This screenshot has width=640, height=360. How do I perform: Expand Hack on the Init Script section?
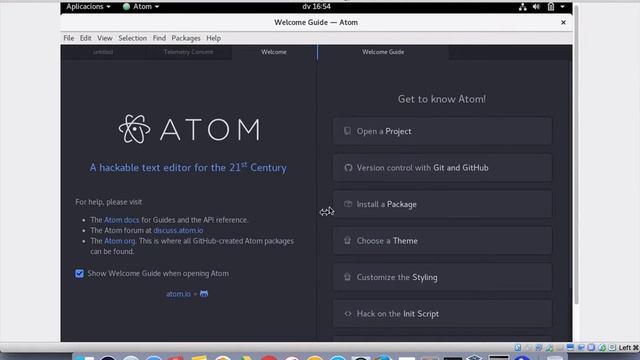point(442,313)
